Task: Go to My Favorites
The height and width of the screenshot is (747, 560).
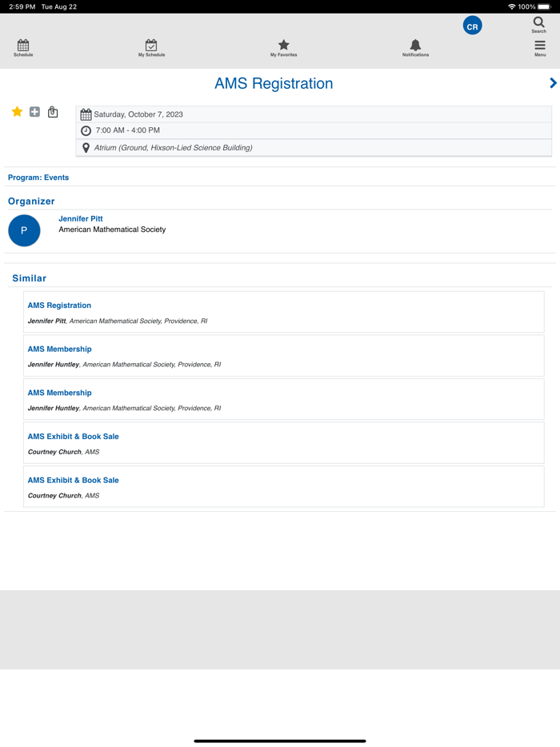Action: point(283,48)
